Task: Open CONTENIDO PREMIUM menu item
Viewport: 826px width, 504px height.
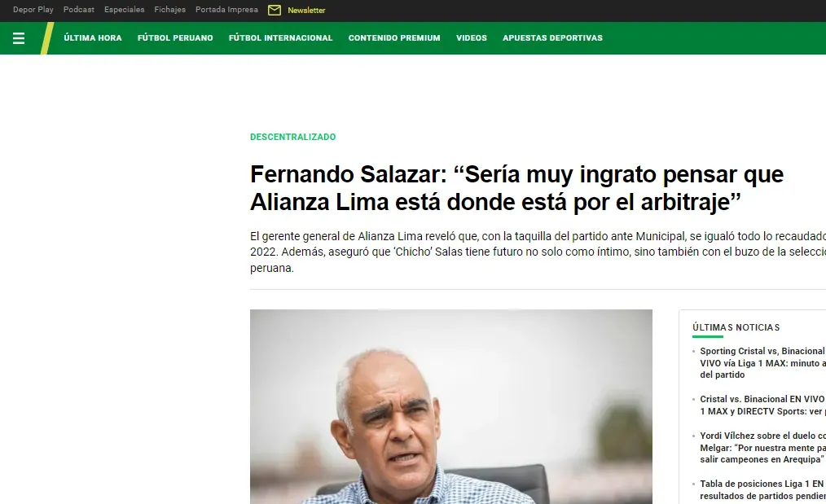Action: pyautogui.click(x=394, y=38)
